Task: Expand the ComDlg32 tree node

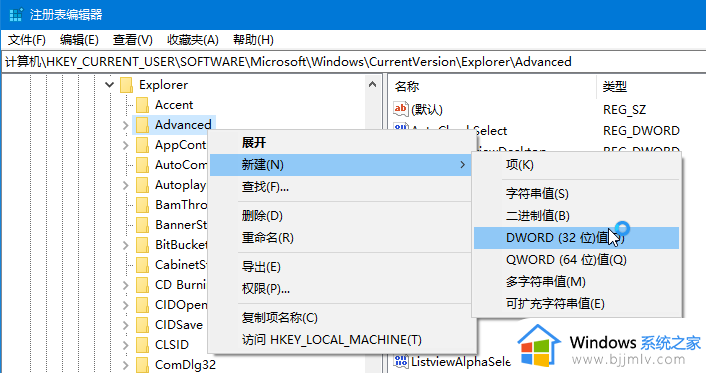Action: [126, 365]
